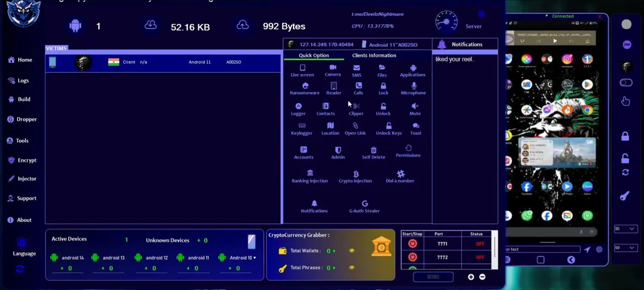644x290 pixels.
Task: Select the Camera tool
Action: pos(332,70)
